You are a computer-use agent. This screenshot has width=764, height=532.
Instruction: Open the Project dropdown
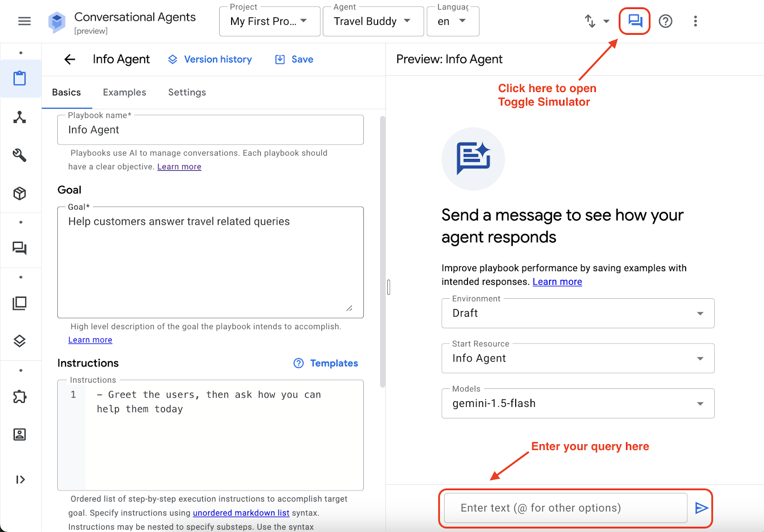[269, 21]
